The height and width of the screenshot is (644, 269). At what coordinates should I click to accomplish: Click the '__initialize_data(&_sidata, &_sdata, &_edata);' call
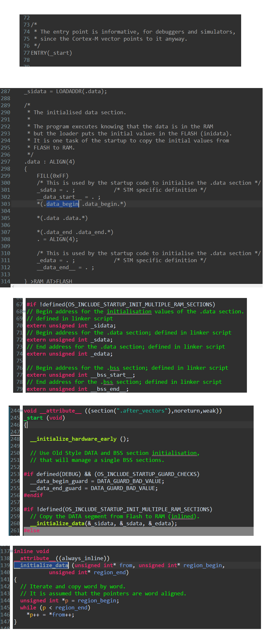click(104, 523)
